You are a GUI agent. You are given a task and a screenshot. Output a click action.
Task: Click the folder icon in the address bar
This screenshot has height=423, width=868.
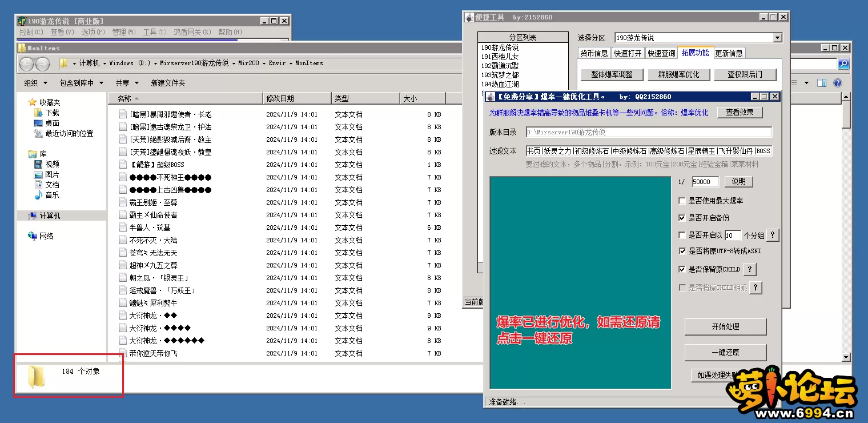[64, 63]
